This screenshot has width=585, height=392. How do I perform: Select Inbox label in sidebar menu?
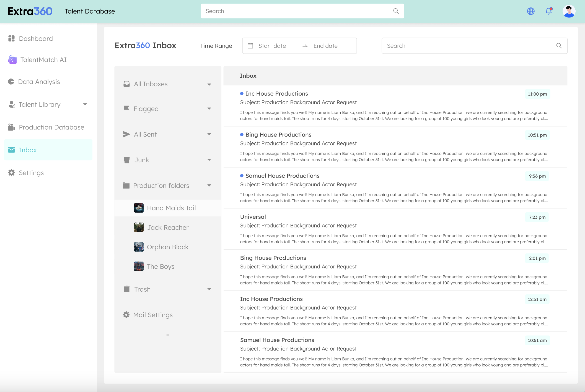coord(28,150)
